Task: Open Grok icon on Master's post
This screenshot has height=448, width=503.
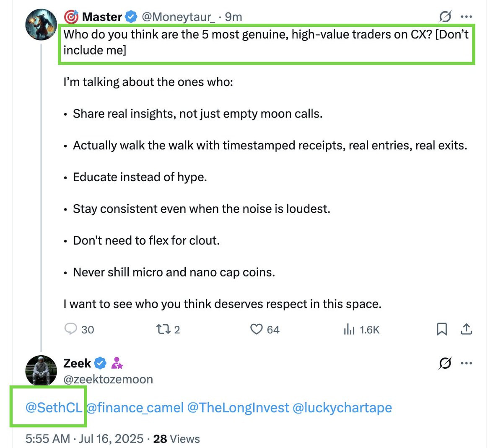Action: (445, 17)
